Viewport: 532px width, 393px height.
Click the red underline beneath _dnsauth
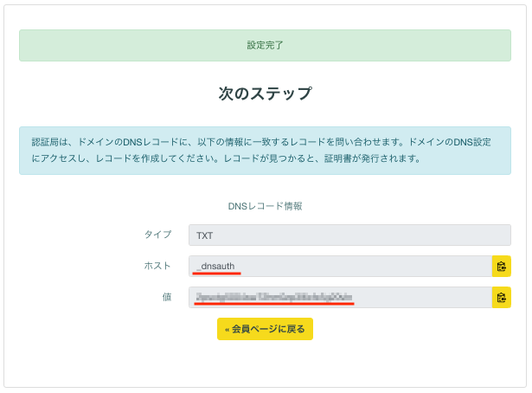click(217, 273)
